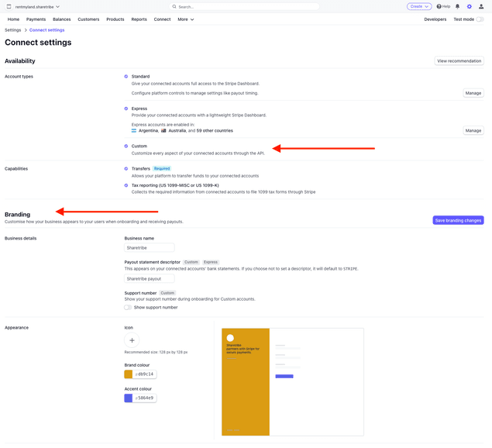Click Save branding changes button
492x448 pixels.
(458, 220)
